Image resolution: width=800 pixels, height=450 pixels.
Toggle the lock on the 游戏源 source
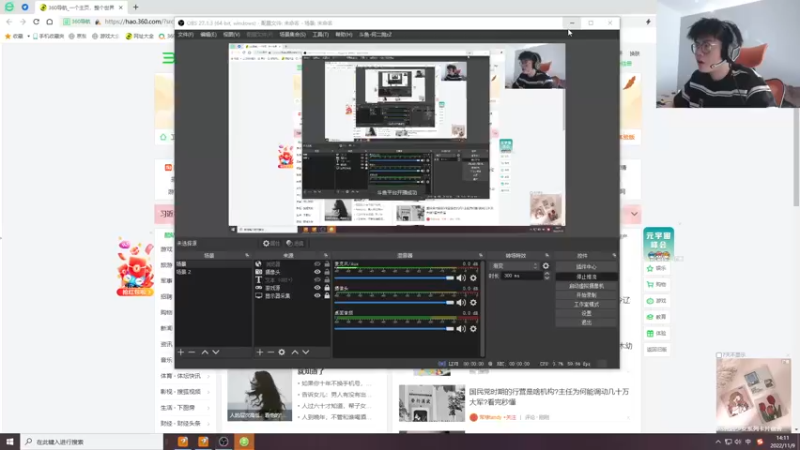(327, 288)
